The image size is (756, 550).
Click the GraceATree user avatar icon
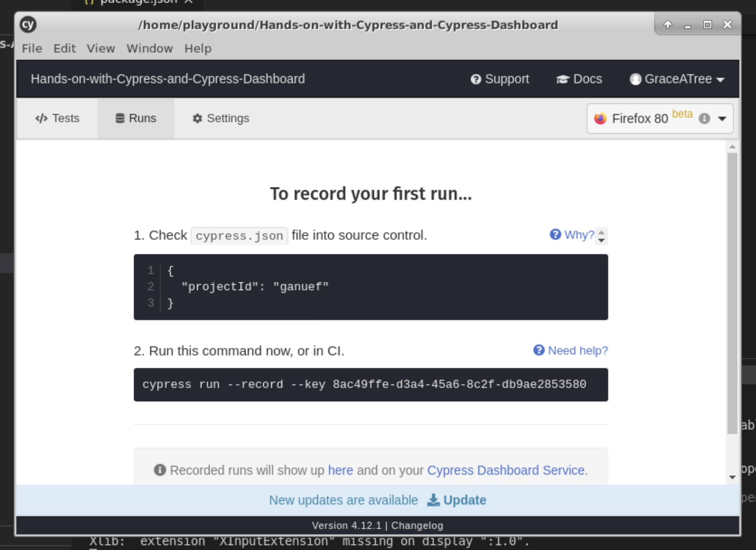635,79
